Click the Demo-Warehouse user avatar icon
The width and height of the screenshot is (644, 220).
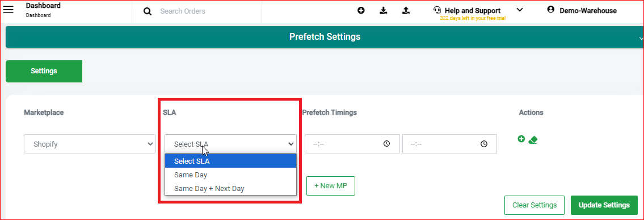point(551,10)
